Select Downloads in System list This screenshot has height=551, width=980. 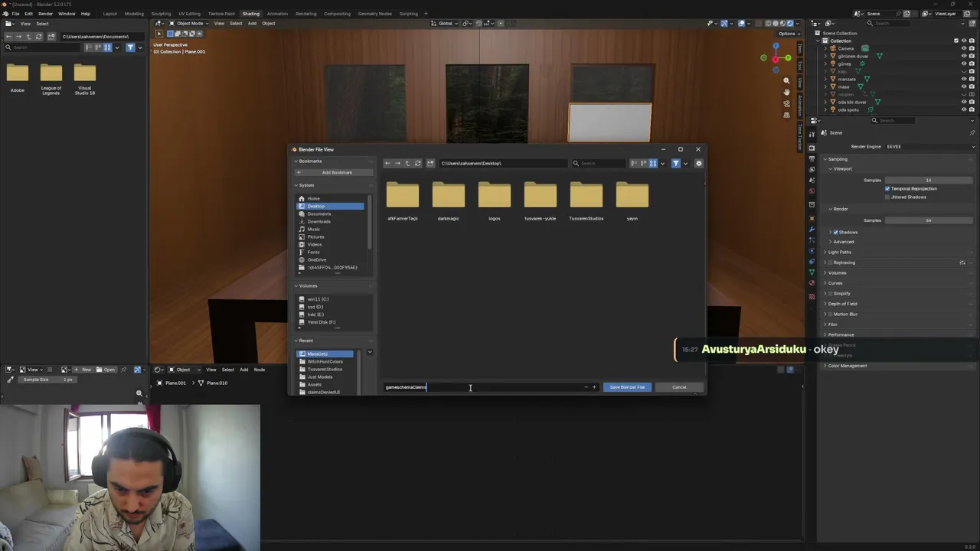click(x=331, y=221)
